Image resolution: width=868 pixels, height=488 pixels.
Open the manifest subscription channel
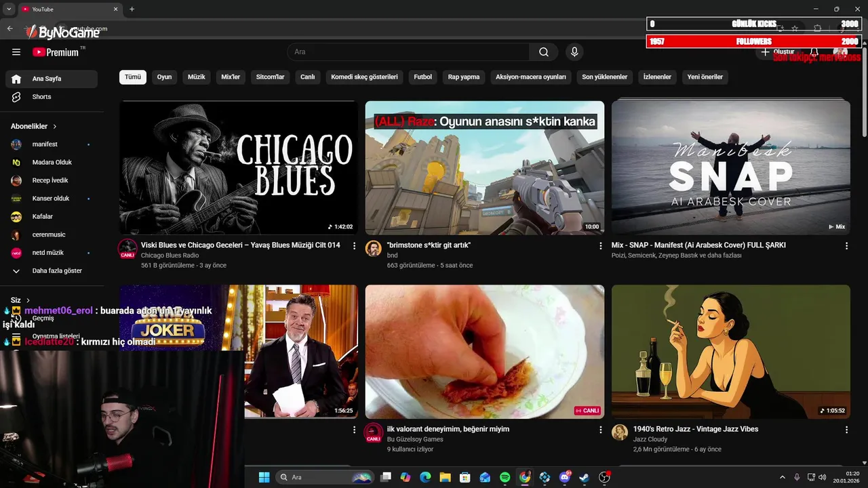pos(52,144)
